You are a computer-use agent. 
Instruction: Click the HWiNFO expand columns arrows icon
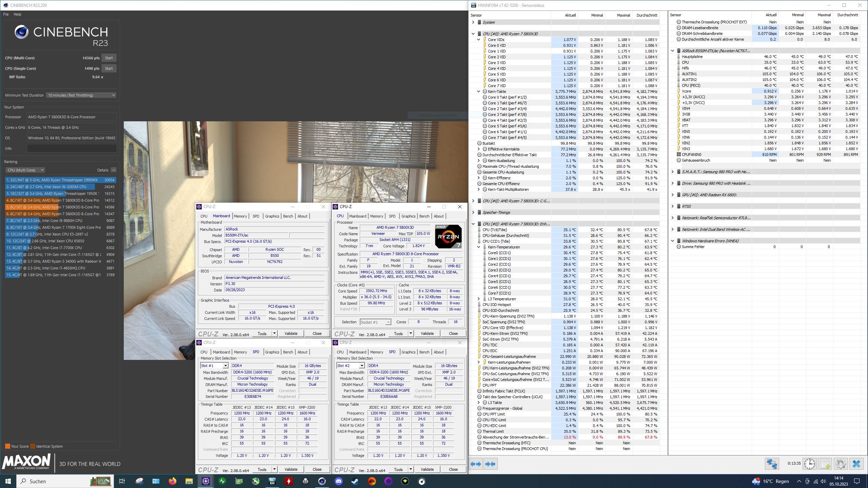(x=476, y=464)
